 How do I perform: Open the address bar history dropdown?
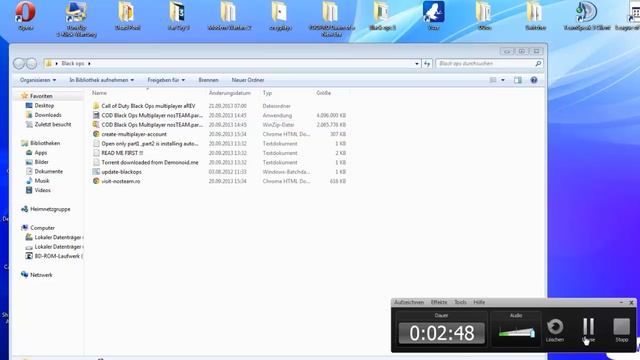[x=417, y=64]
